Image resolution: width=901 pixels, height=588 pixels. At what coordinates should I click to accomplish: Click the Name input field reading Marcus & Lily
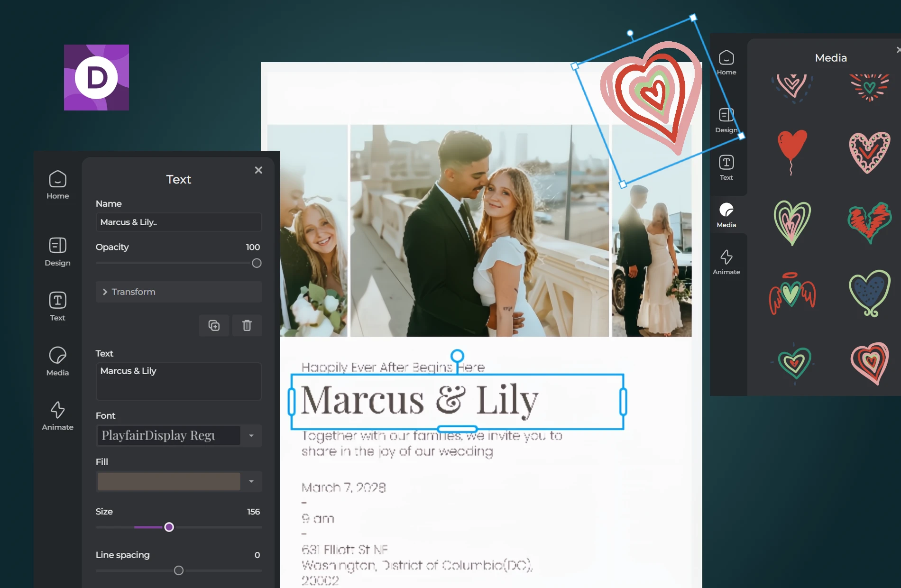pos(178,222)
